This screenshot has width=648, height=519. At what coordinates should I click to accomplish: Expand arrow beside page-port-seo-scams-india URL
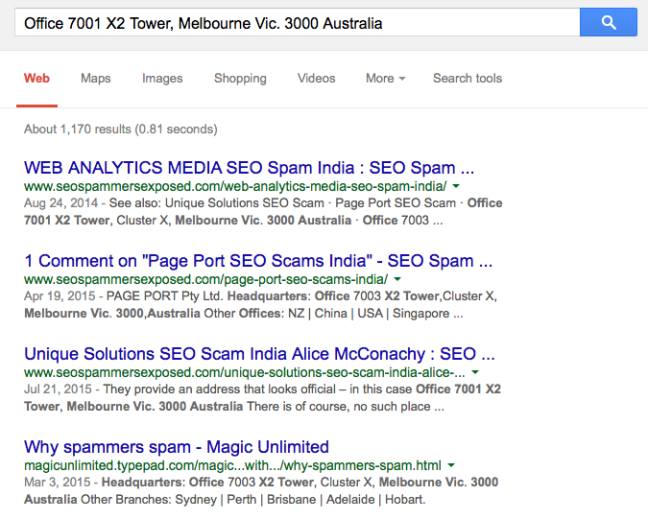[397, 279]
